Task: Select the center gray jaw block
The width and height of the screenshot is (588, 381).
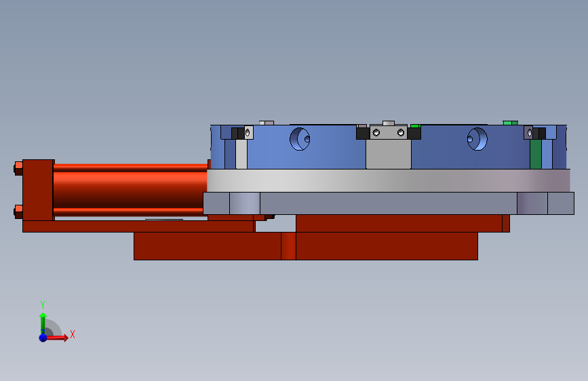Action: [389, 154]
